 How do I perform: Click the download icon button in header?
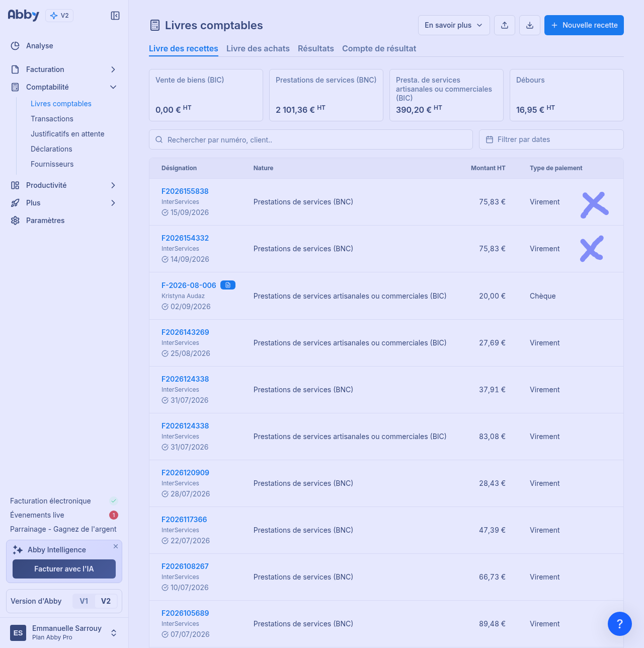click(530, 25)
